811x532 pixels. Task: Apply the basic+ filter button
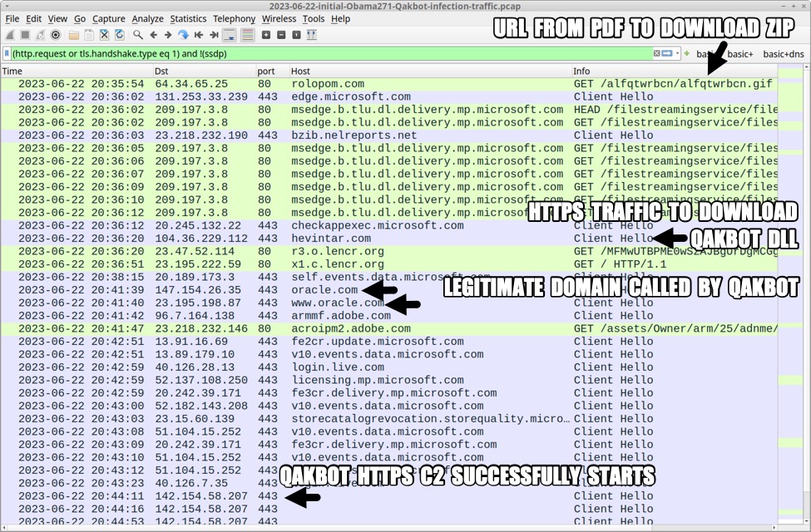point(740,54)
